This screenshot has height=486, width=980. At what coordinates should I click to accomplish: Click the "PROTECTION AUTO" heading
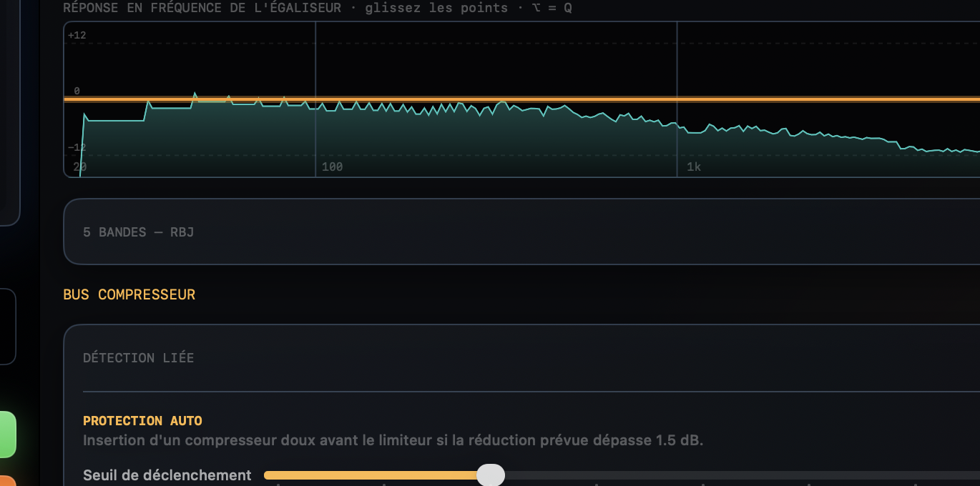click(142, 421)
